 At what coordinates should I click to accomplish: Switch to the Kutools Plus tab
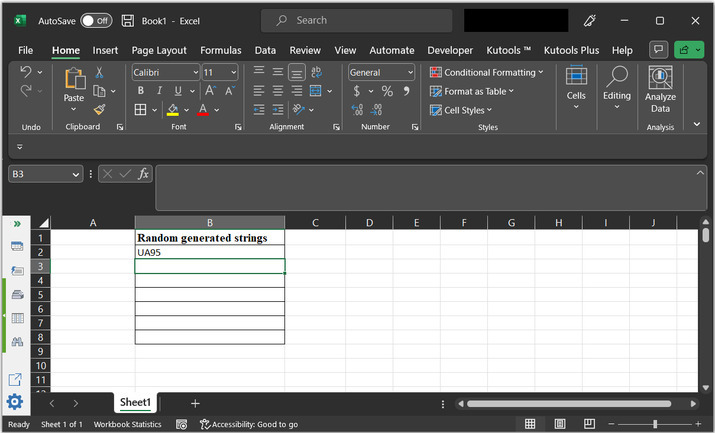(571, 50)
